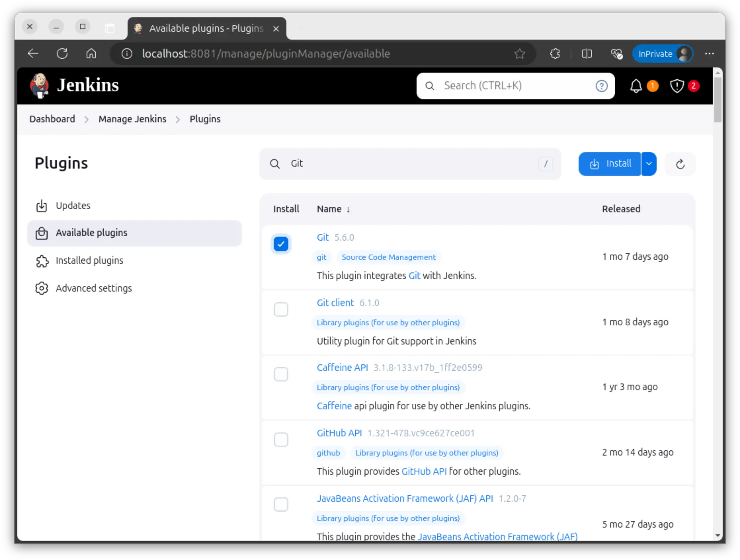Uncheck the Git plugin install checkbox

point(281,244)
